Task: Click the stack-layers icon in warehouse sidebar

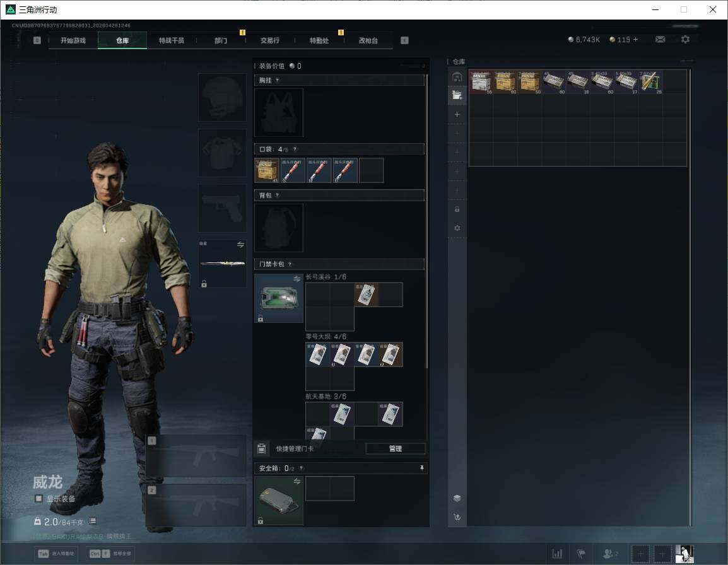Action: click(x=457, y=498)
